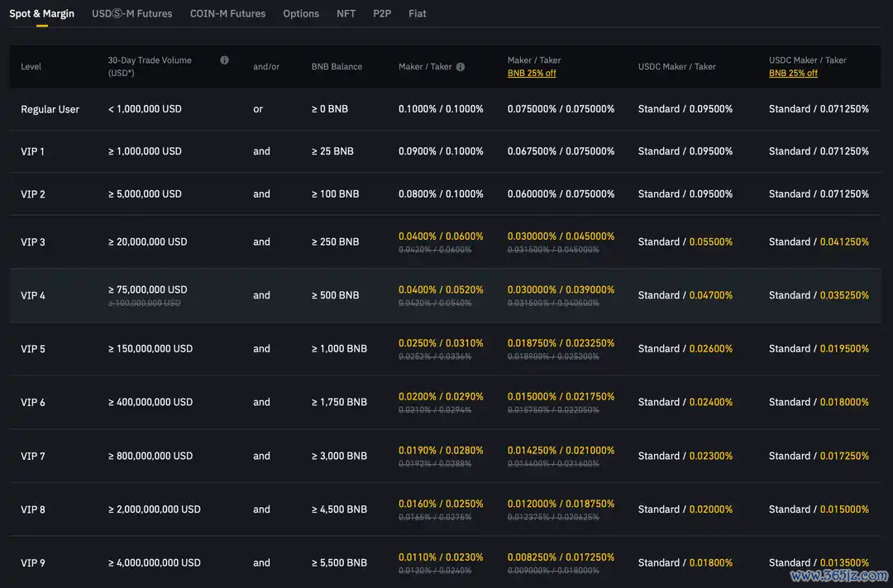The width and height of the screenshot is (893, 588).
Task: Click the VIP 5 level cell
Action: 33,349
